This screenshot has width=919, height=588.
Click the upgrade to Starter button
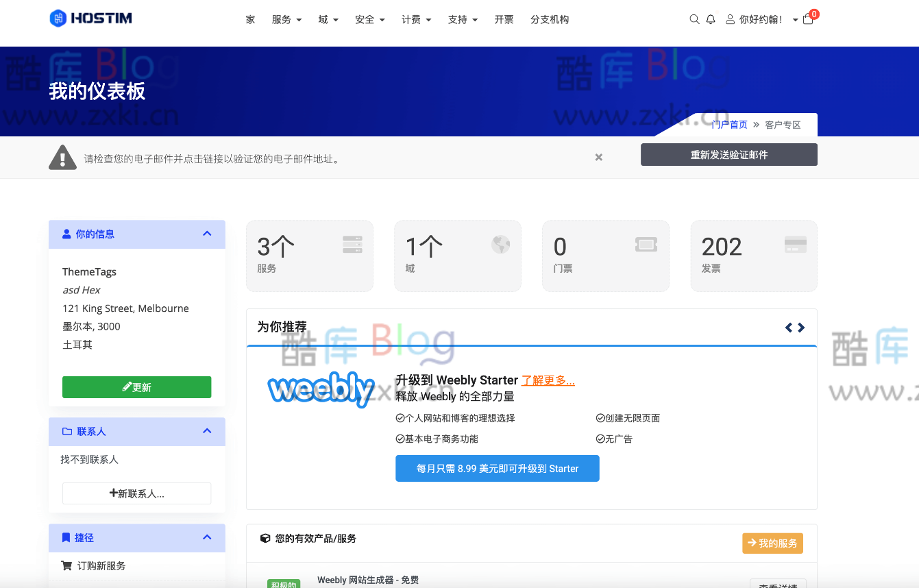point(498,469)
